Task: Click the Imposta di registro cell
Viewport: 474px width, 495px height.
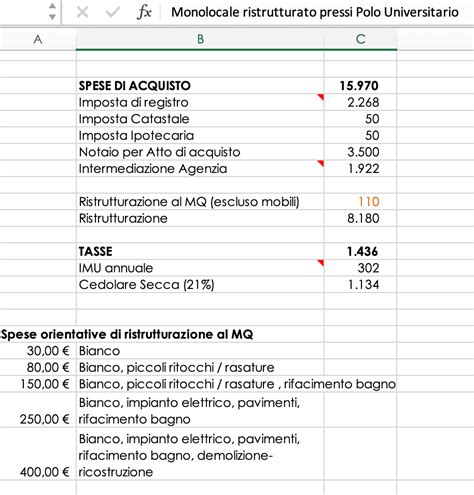Action: (x=200, y=102)
